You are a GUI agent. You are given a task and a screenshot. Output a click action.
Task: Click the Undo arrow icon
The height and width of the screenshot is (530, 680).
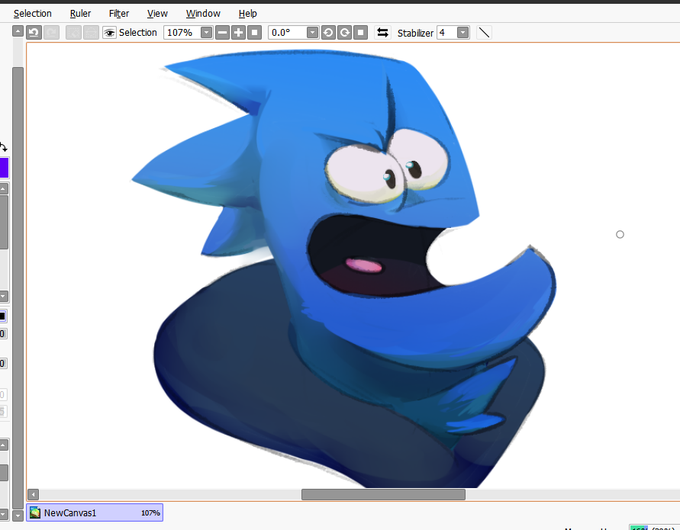(34, 33)
